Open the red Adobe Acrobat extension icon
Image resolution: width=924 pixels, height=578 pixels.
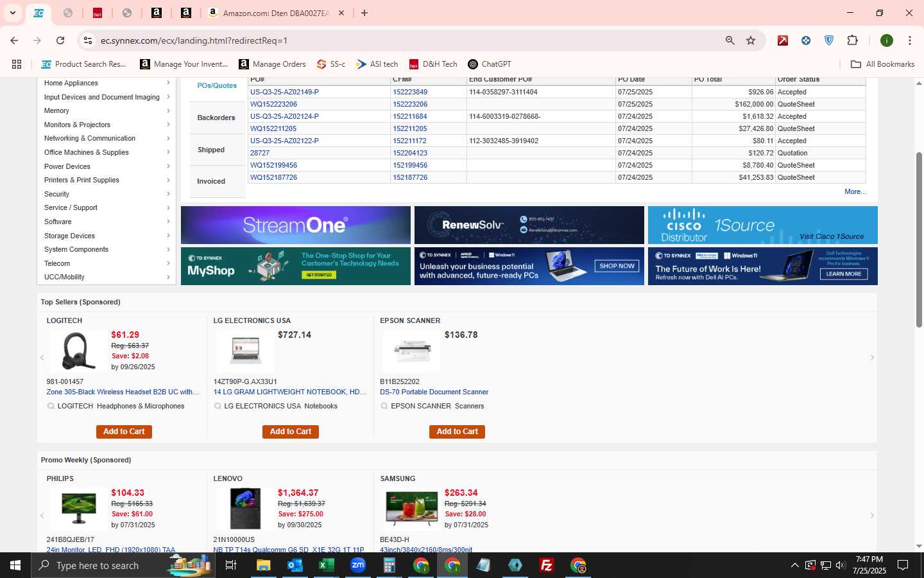[x=783, y=40]
